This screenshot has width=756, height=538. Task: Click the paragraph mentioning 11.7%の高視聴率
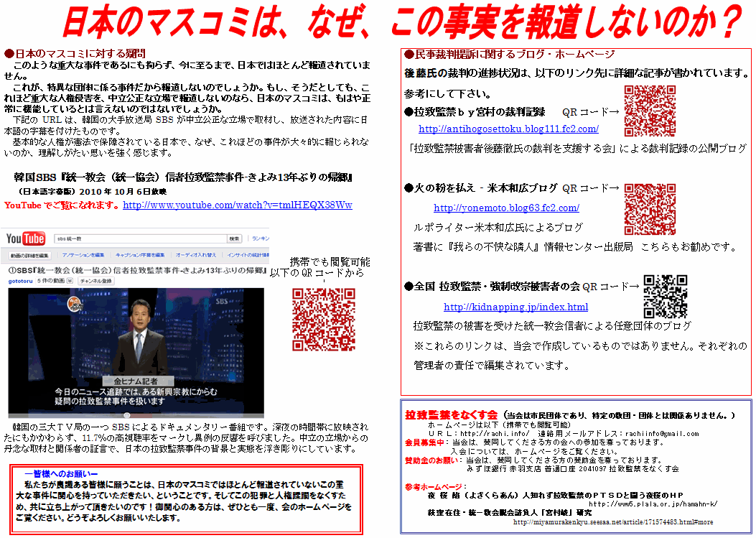(186, 438)
